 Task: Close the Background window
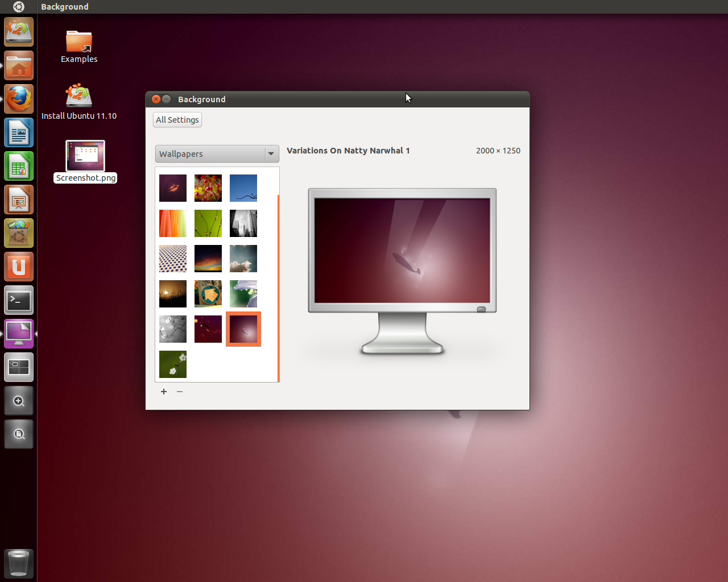point(156,99)
